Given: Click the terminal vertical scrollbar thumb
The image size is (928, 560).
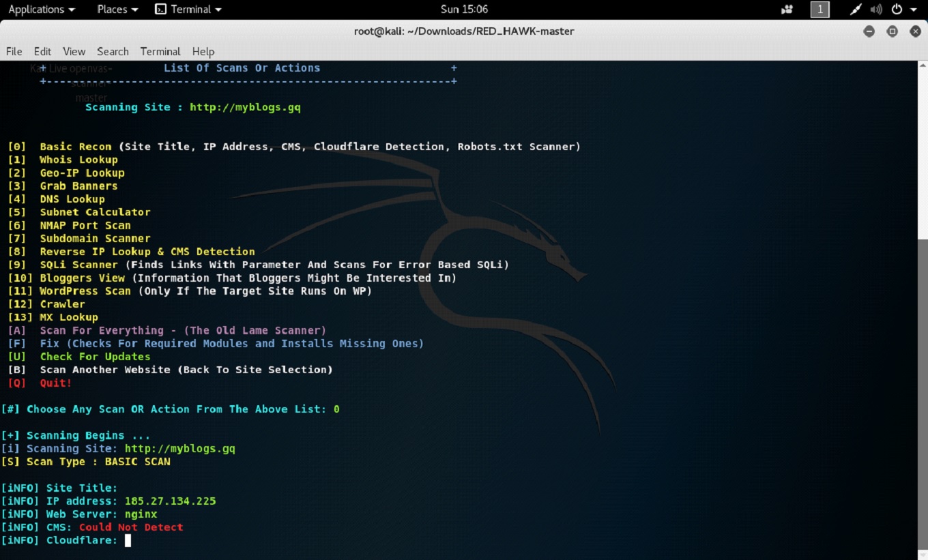Looking at the screenshot, I should pyautogui.click(x=923, y=395).
